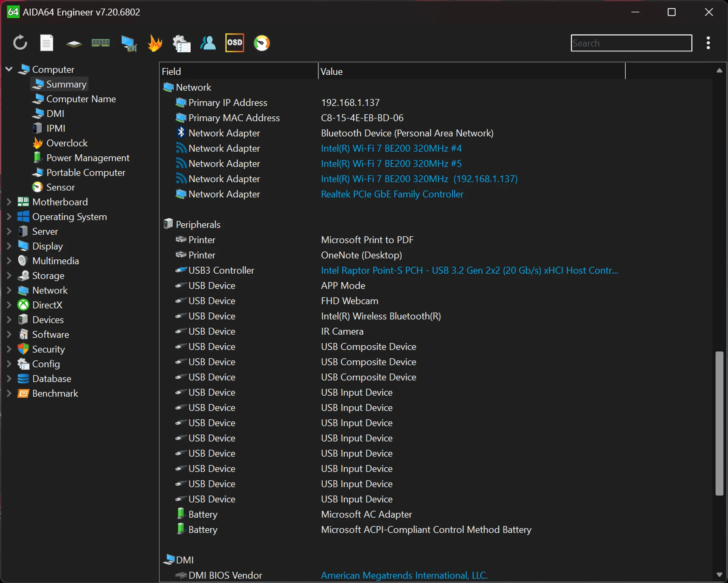This screenshot has width=728, height=583.
Task: Open Intel Wi-Fi 7 BE200 #5 link
Action: pyautogui.click(x=391, y=163)
